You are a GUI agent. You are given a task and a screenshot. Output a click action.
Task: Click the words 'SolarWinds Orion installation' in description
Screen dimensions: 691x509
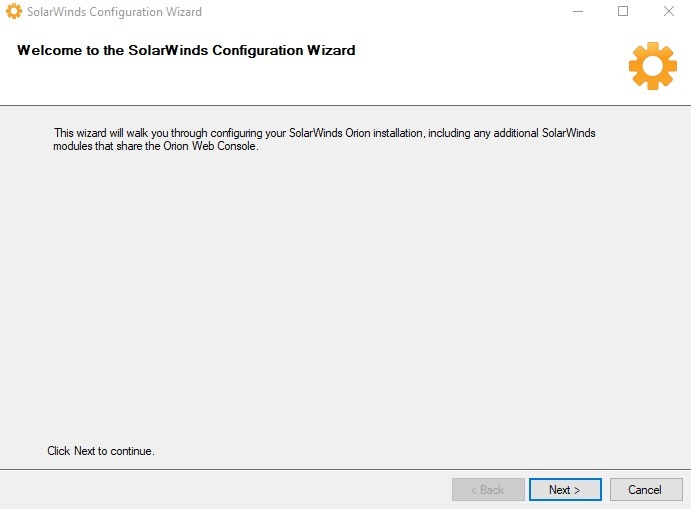click(x=356, y=133)
